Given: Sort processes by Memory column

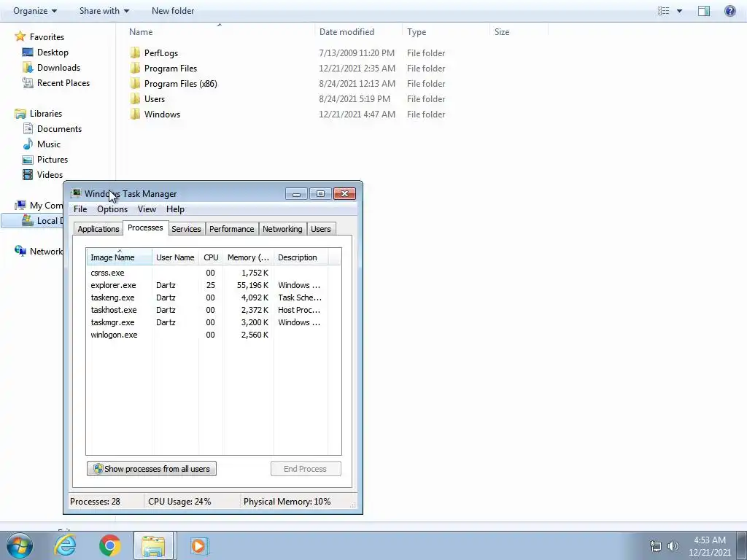Looking at the screenshot, I should [248, 257].
